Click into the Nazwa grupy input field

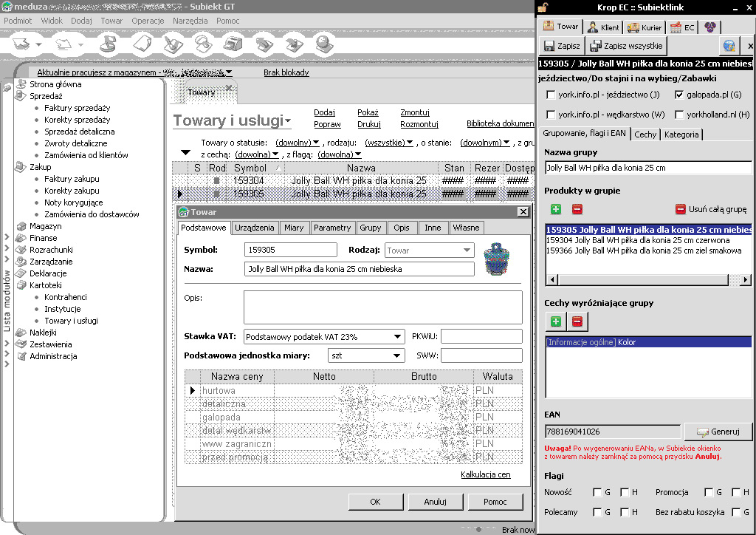[x=647, y=168]
